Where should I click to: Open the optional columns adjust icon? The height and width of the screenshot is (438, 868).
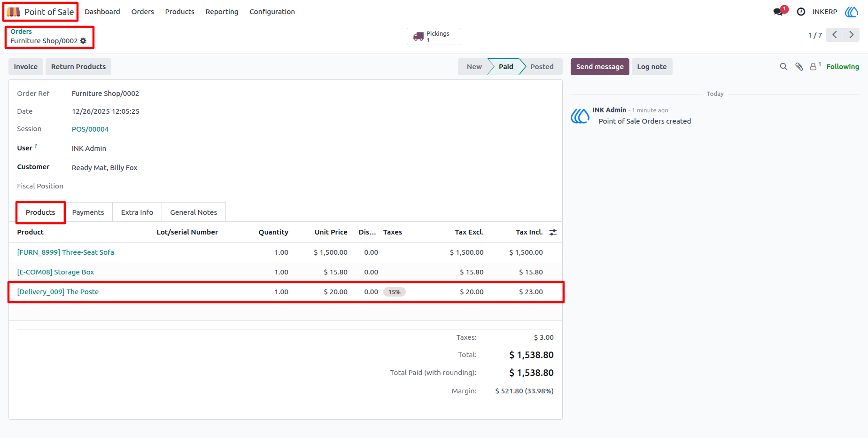(x=553, y=232)
